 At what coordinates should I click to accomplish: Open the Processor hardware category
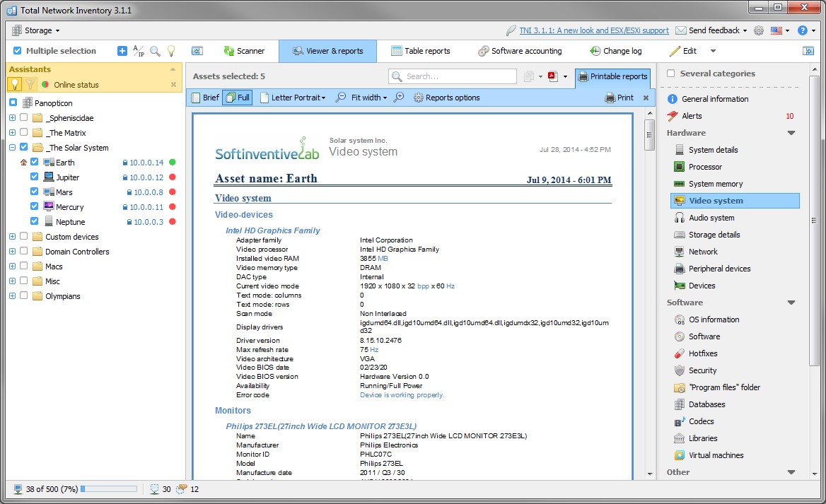pos(704,166)
